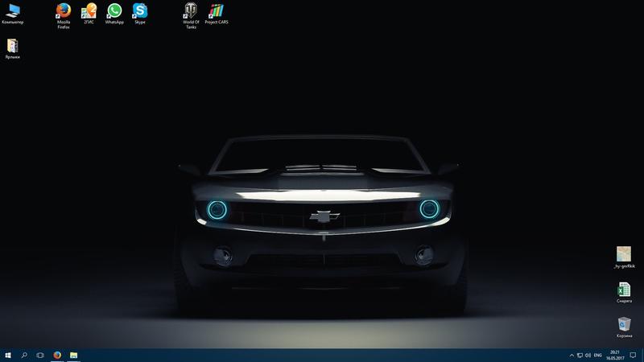The height and width of the screenshot is (362, 644).
Task: Open the Windows Start menu
Action: [8, 355]
